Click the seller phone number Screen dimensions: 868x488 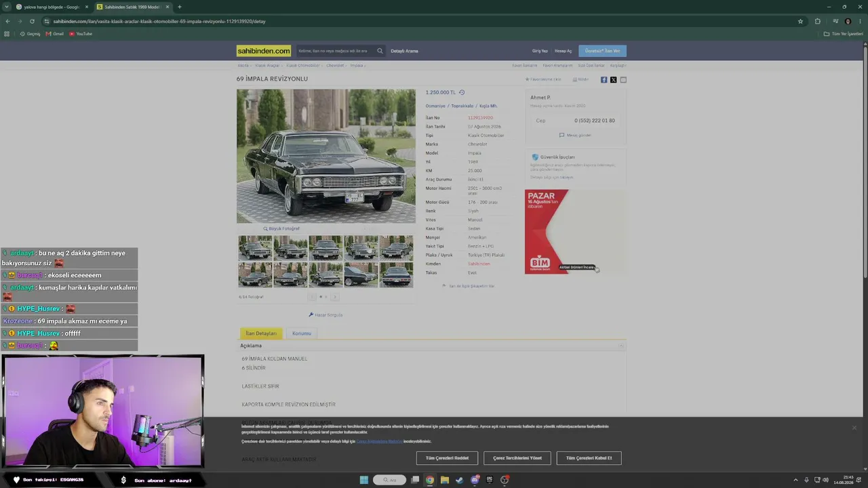[595, 121]
